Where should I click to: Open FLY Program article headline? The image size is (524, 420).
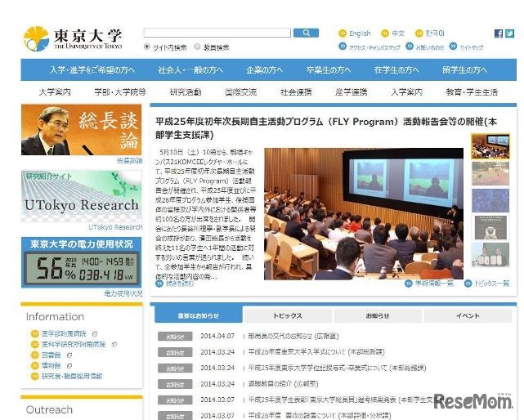tap(326, 128)
